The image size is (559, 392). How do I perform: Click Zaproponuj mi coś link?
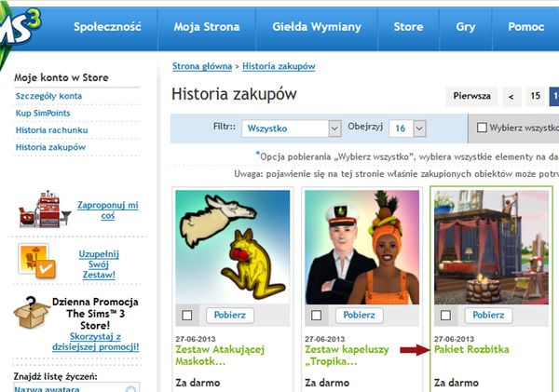point(108,210)
